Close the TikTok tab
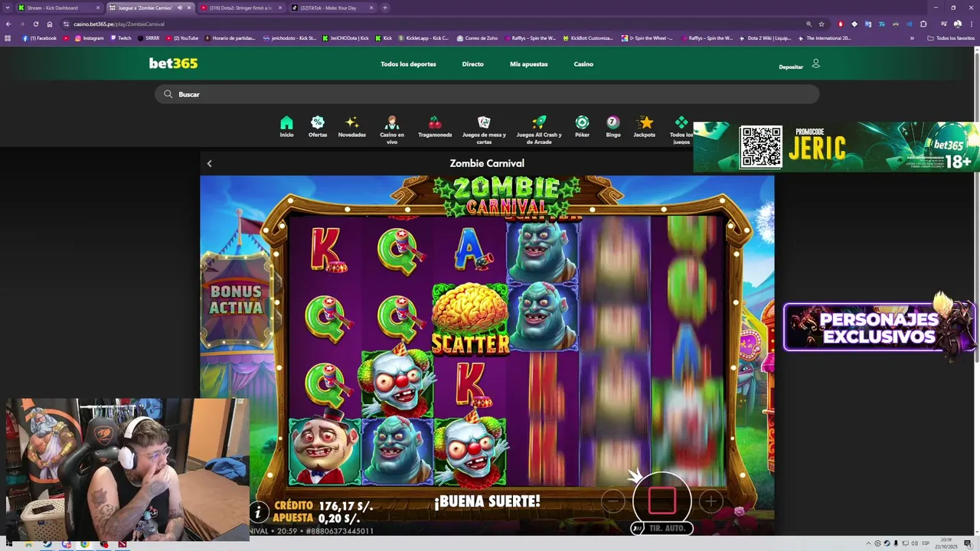Screen dimensions: 980x551 click(371, 8)
